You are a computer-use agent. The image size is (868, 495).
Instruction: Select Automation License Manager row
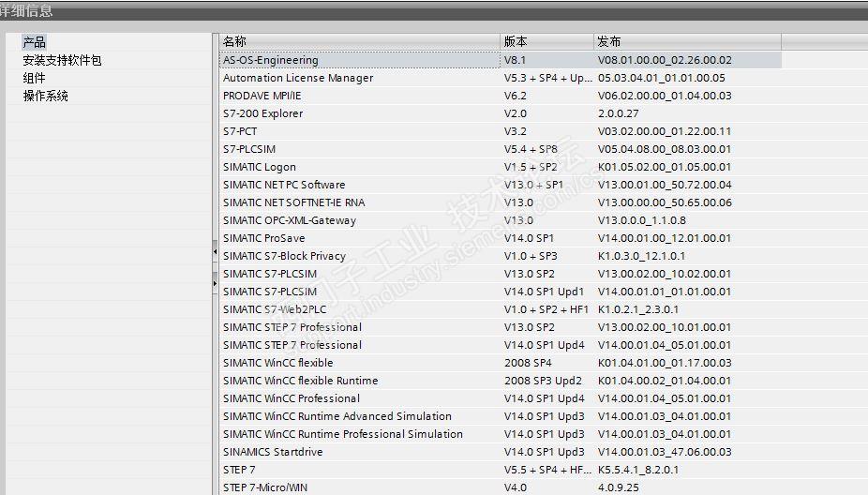501,78
